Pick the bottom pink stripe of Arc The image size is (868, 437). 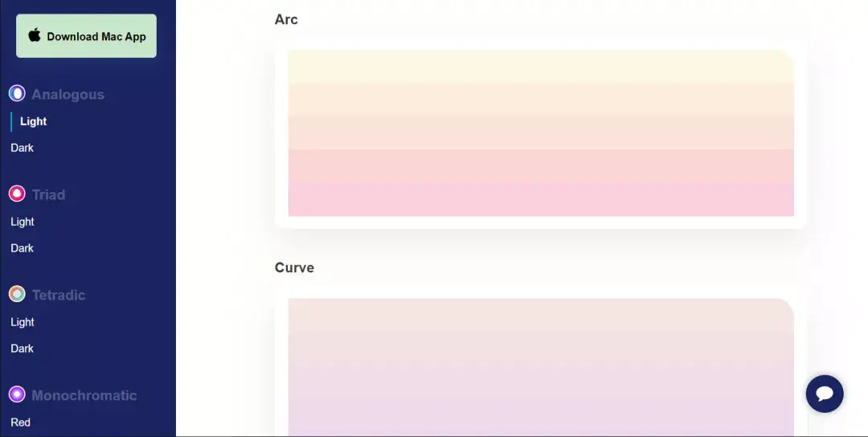coord(541,199)
